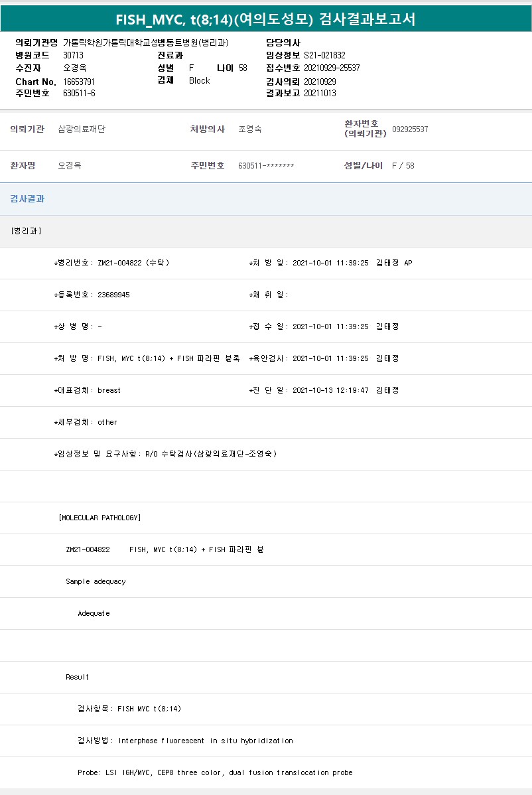This screenshot has height=795, width=532.
Task: Click the 환자번호 value 092925537
Action: (x=410, y=129)
